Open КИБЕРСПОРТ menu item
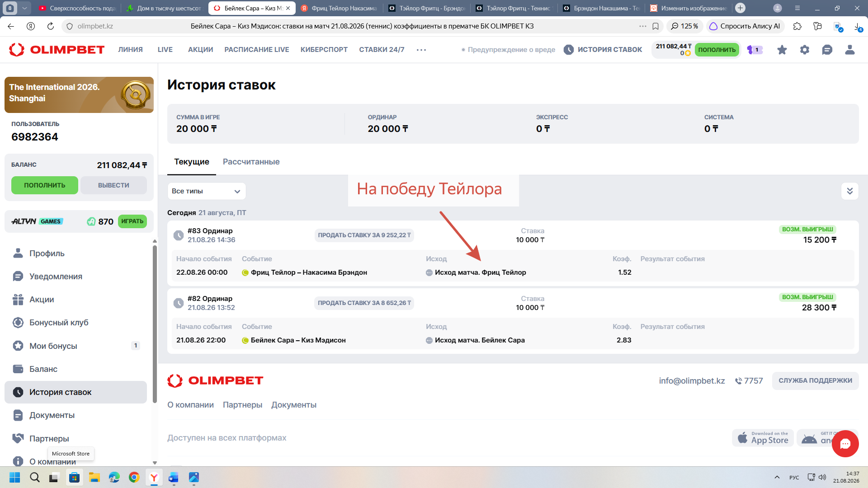 click(x=324, y=50)
